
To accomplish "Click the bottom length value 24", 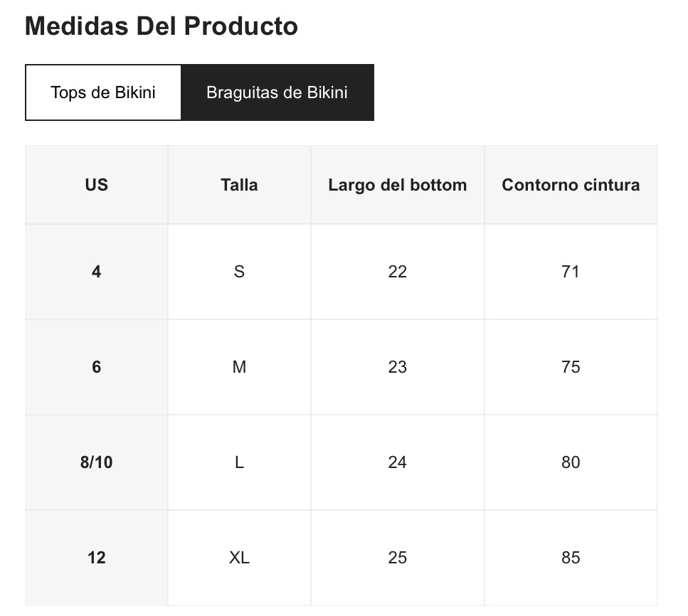I will click(397, 462).
